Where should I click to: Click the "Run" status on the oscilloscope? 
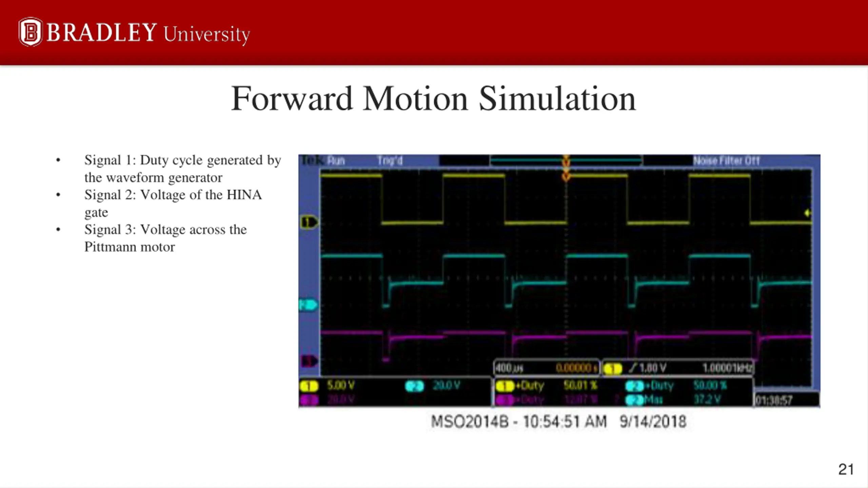[336, 160]
